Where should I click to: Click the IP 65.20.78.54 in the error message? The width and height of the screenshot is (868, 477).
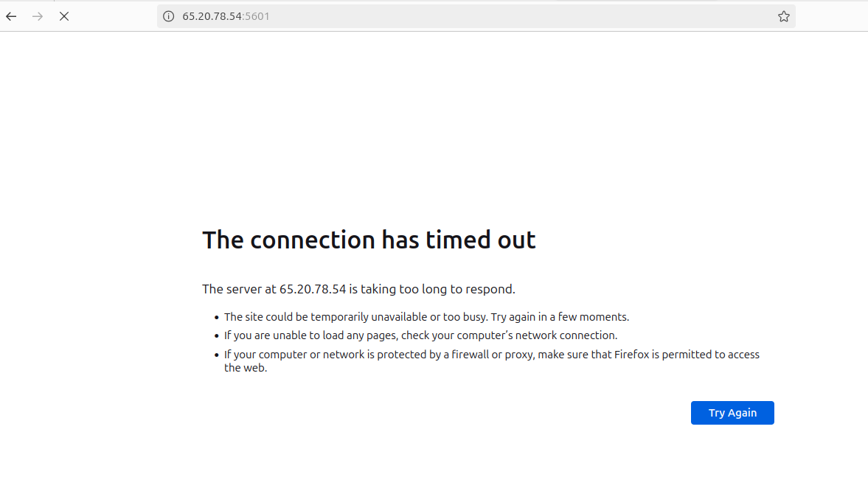click(x=313, y=290)
